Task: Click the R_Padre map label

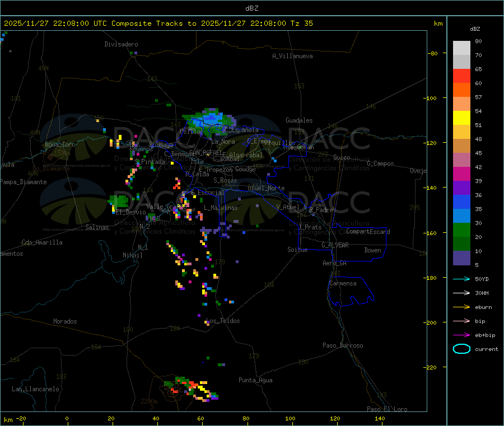Action: click(x=321, y=210)
